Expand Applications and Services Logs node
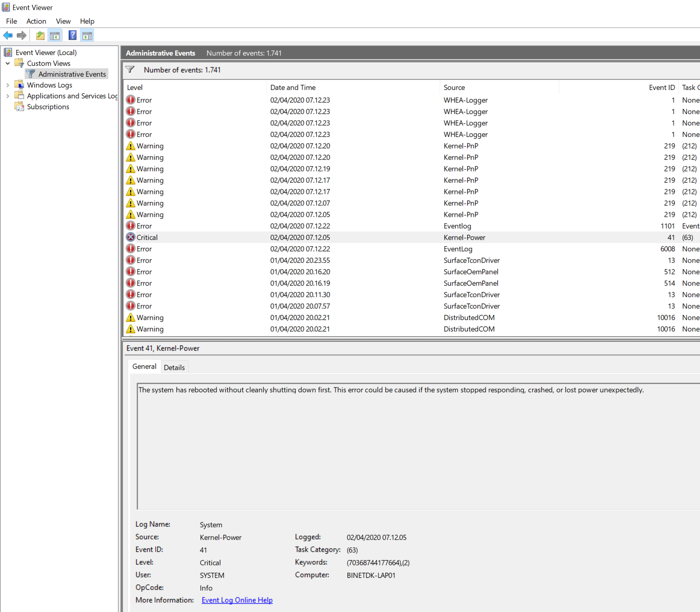This screenshot has height=612, width=700. (8, 96)
